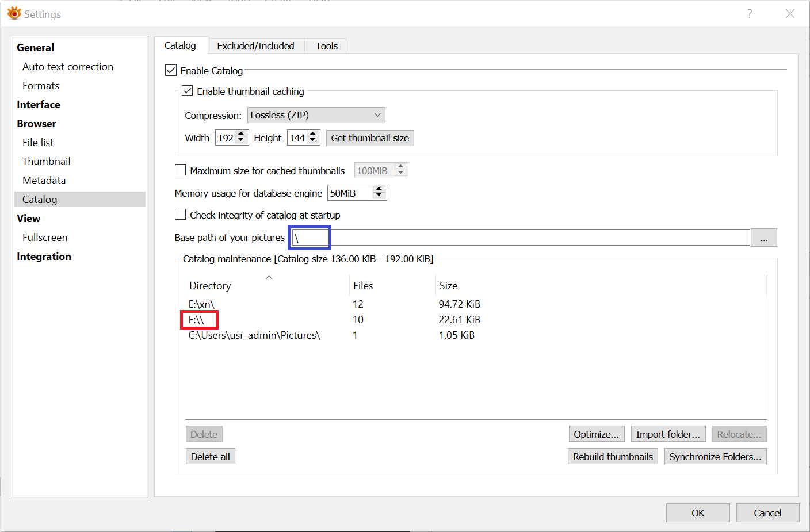Open Auto text correction settings
This screenshot has height=532, width=810.
(68, 67)
